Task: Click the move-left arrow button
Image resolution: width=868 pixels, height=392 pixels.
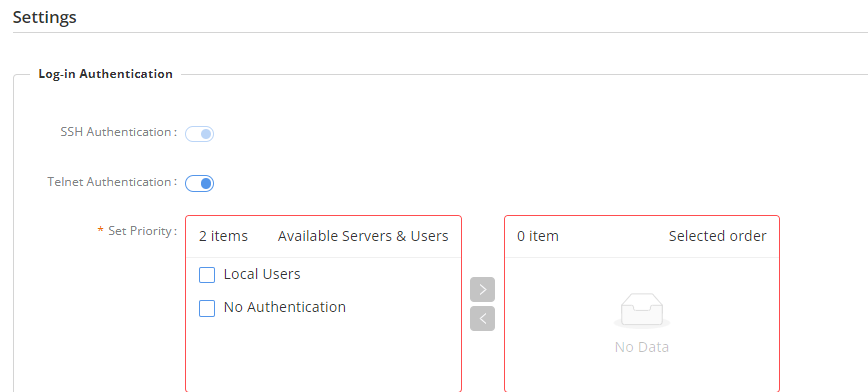Action: 482,318
